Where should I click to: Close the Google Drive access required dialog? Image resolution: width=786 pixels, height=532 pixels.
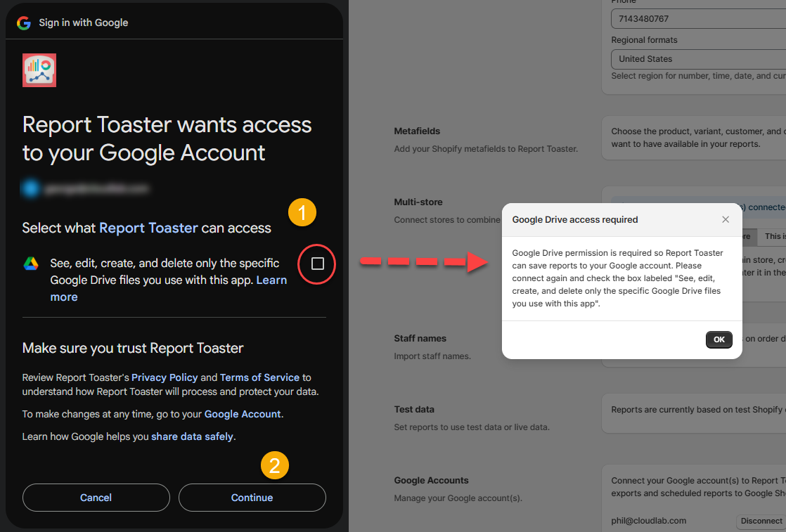(726, 219)
